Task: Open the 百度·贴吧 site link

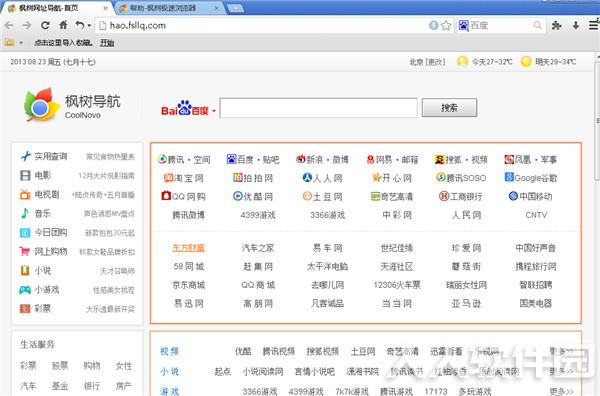Action: (x=253, y=159)
